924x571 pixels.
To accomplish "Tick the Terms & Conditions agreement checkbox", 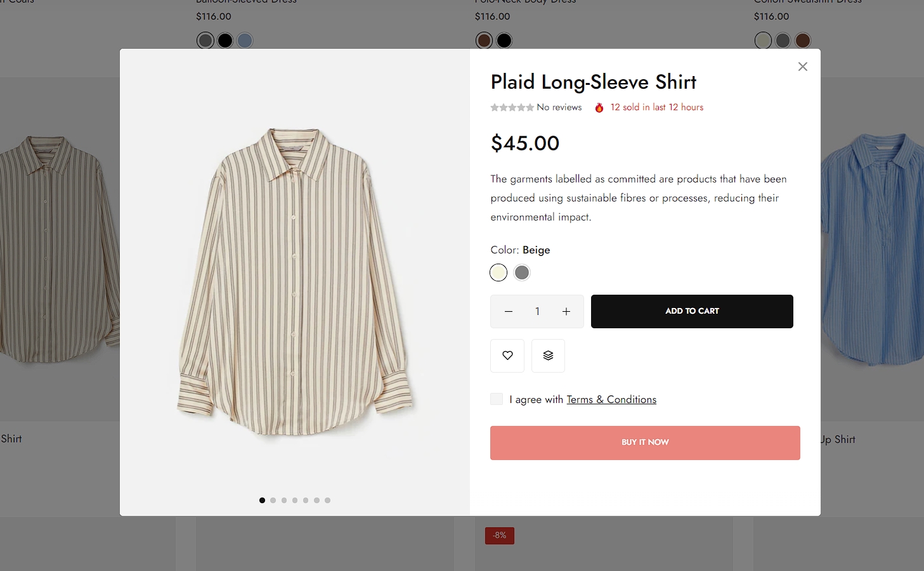I will click(497, 399).
